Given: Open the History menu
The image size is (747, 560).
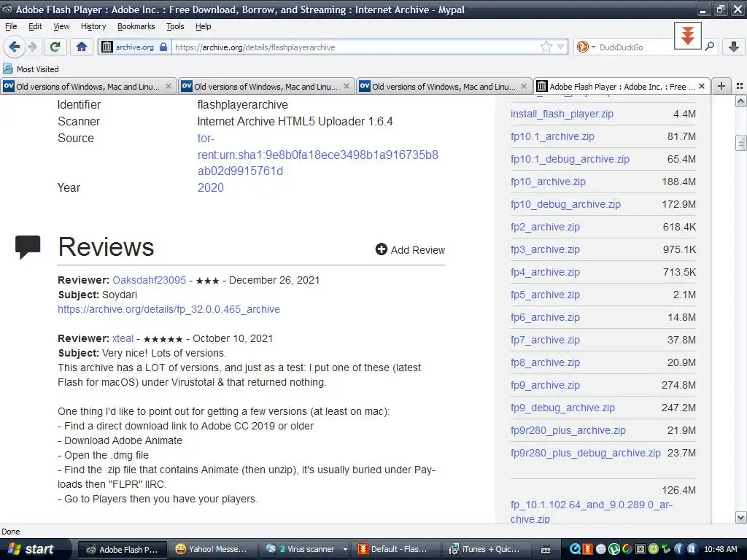Looking at the screenshot, I should pos(93,26).
